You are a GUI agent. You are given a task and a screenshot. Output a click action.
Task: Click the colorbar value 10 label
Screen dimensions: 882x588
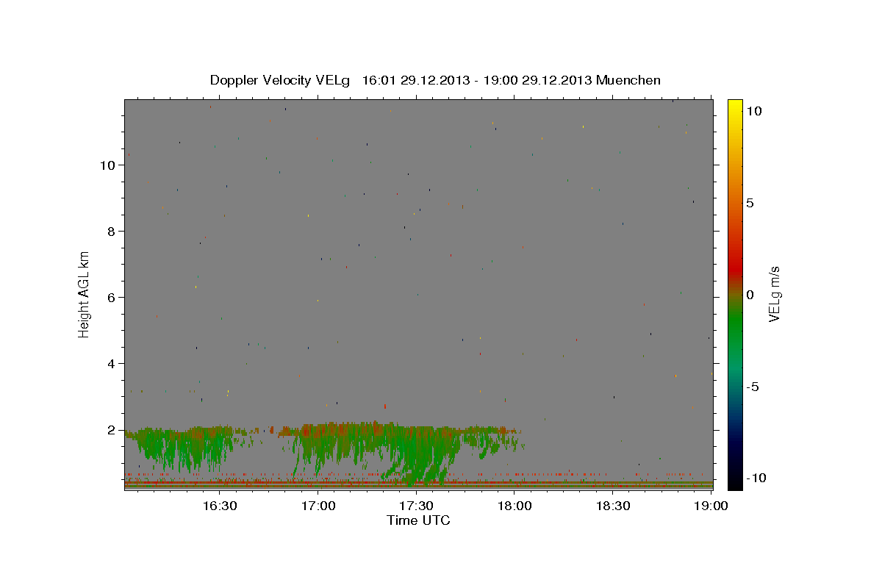pos(753,110)
